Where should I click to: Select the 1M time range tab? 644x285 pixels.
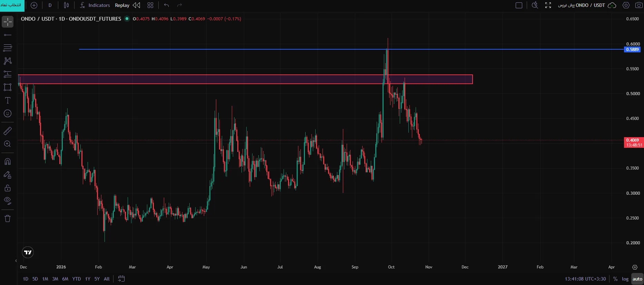point(45,279)
